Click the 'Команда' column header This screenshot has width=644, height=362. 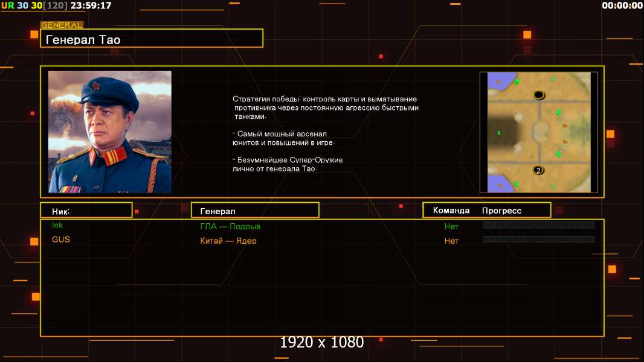[x=451, y=211]
